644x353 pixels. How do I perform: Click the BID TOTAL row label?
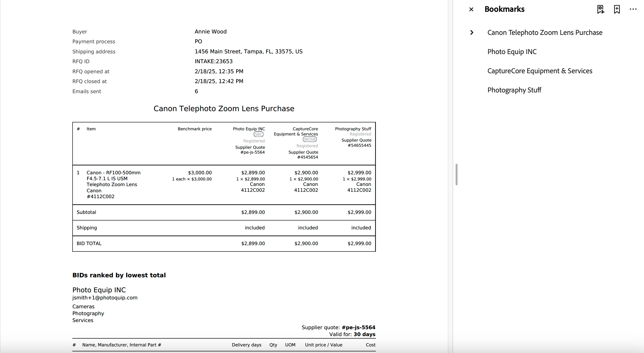click(89, 244)
